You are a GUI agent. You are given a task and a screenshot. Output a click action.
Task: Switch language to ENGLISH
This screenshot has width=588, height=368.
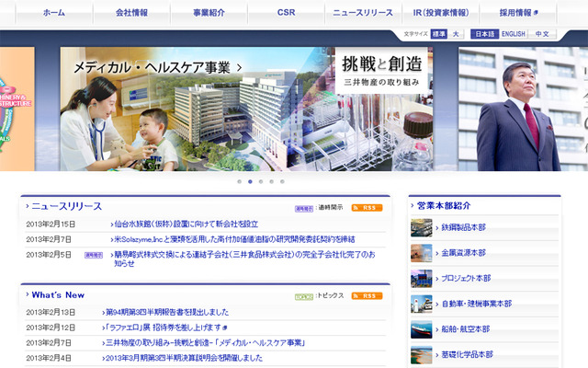(514, 34)
